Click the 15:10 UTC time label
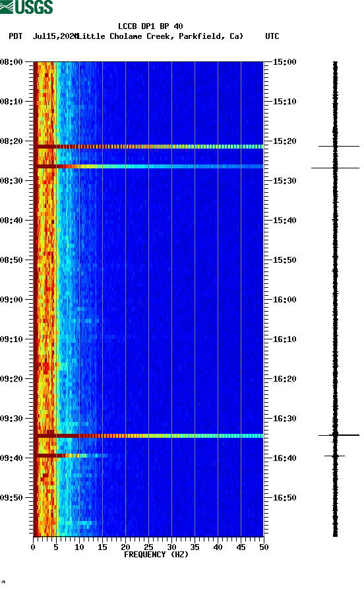Image resolution: width=364 pixels, height=589 pixels. click(x=284, y=102)
